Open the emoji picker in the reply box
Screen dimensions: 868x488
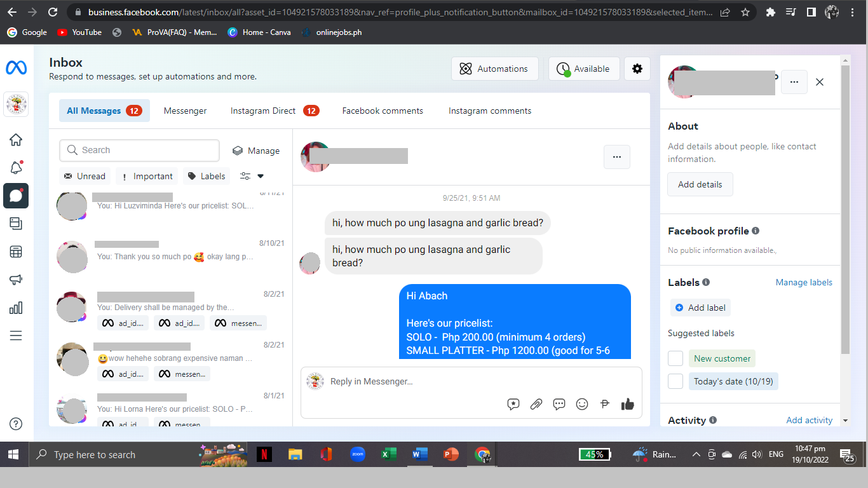point(582,404)
